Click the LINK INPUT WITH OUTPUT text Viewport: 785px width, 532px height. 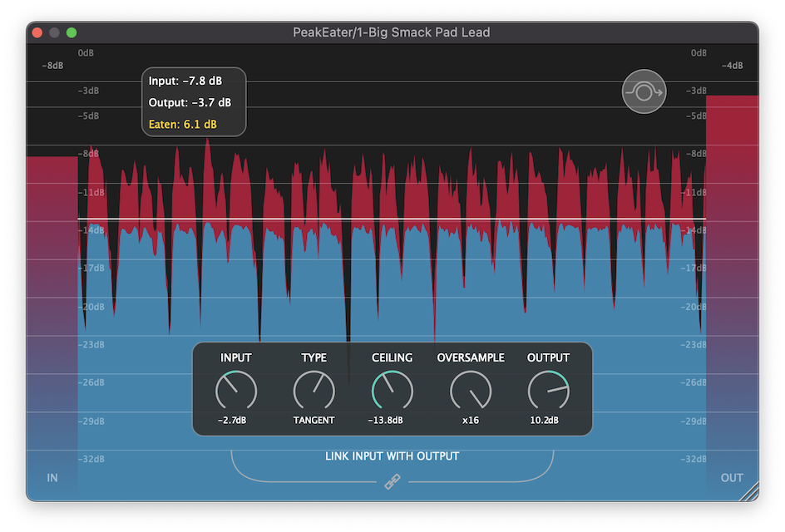point(392,456)
